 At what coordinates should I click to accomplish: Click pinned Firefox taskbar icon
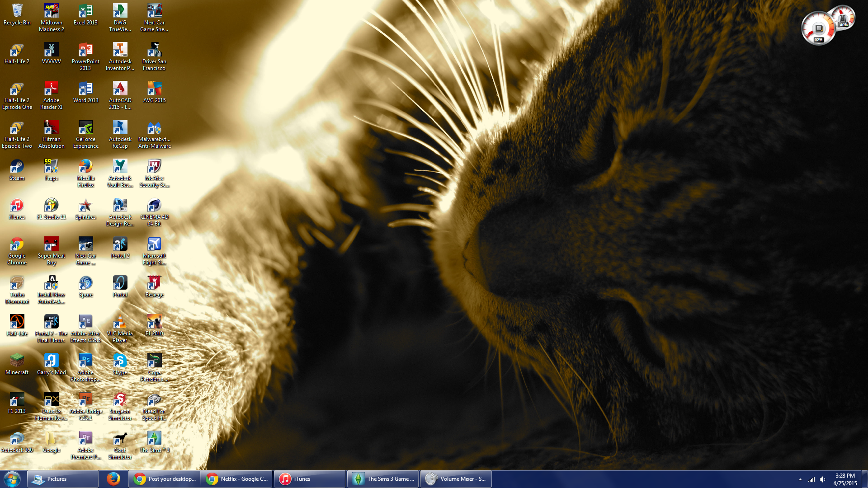pos(113,479)
